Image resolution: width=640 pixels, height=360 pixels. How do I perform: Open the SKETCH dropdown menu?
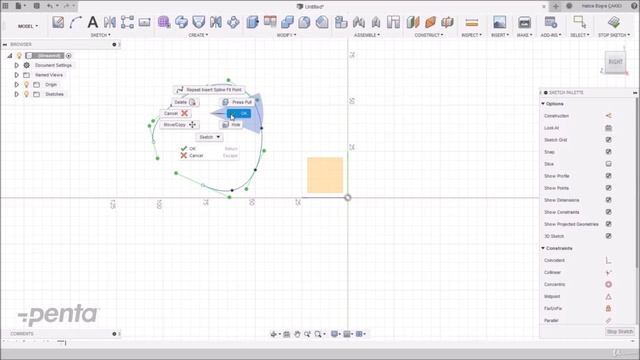[100, 35]
